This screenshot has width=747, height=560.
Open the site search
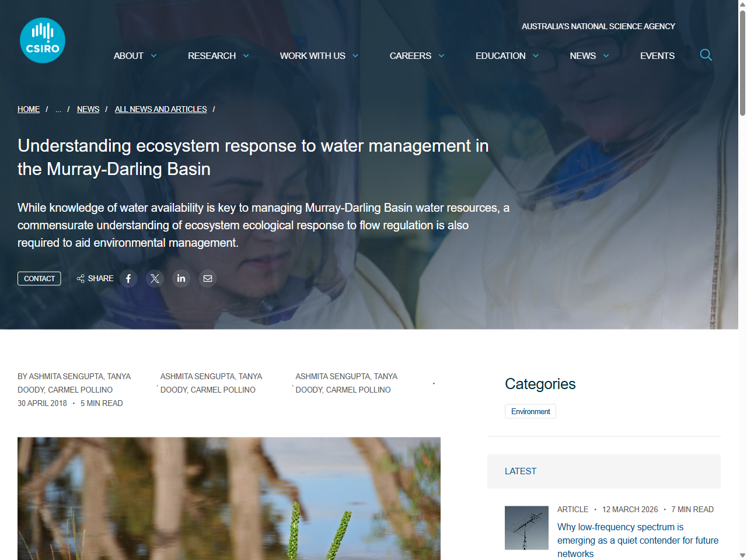click(x=706, y=55)
